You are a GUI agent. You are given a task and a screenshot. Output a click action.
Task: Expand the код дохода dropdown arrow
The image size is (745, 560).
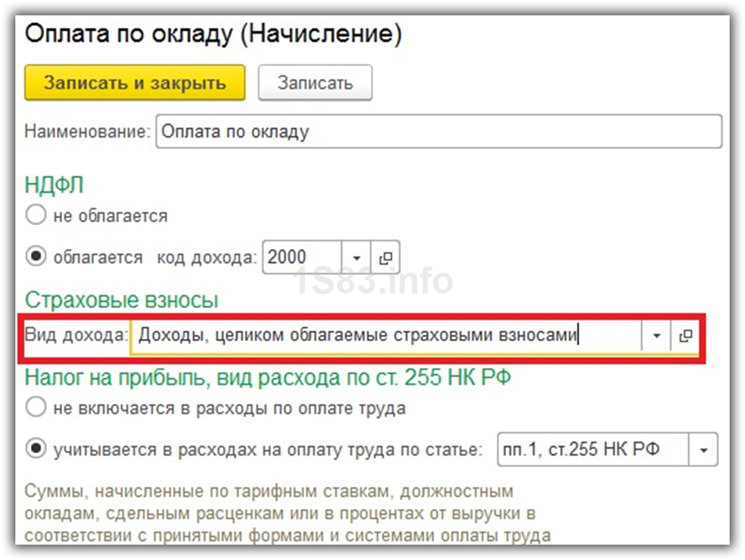click(x=356, y=257)
